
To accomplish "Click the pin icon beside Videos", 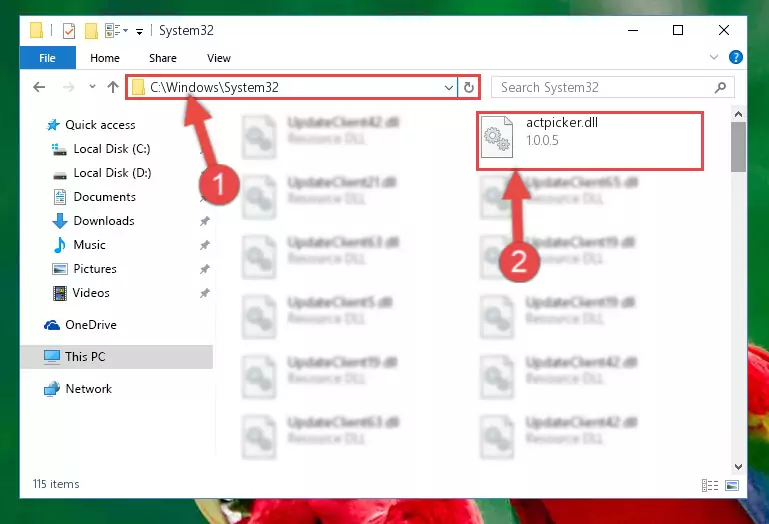I will 205,293.
